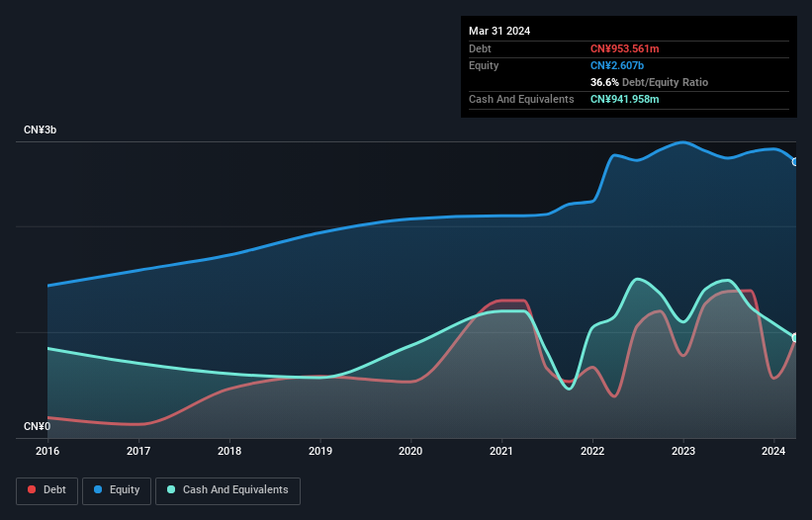Click the Debt value CN¥953.561m
The width and height of the screenshot is (812, 520).
(x=624, y=48)
